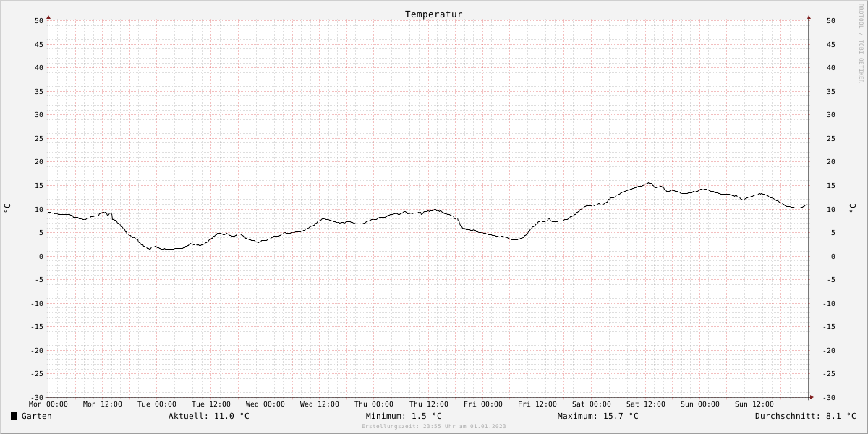Image resolution: width=868 pixels, height=434 pixels.
Task: Click the black Garten legend color square
Action: pos(14,416)
